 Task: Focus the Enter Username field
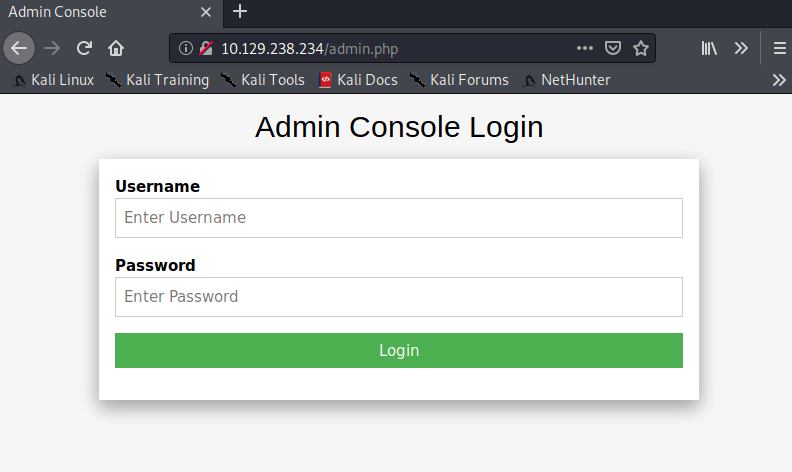point(398,218)
